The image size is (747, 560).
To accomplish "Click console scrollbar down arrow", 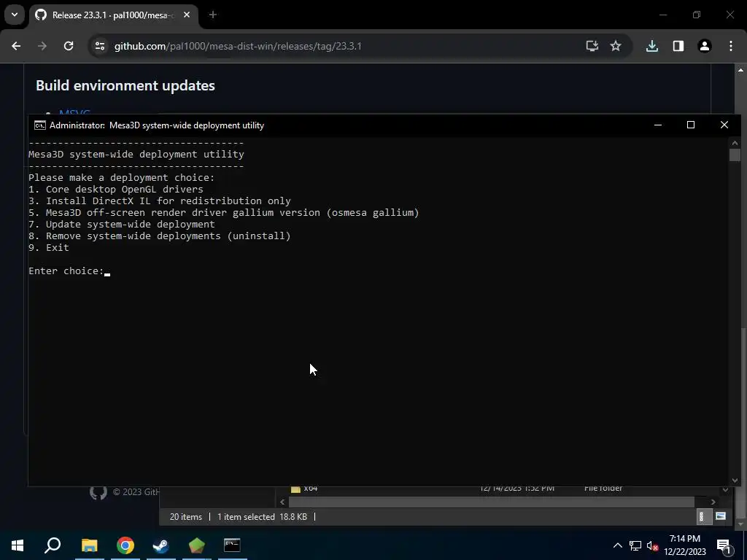I will pyautogui.click(x=735, y=481).
